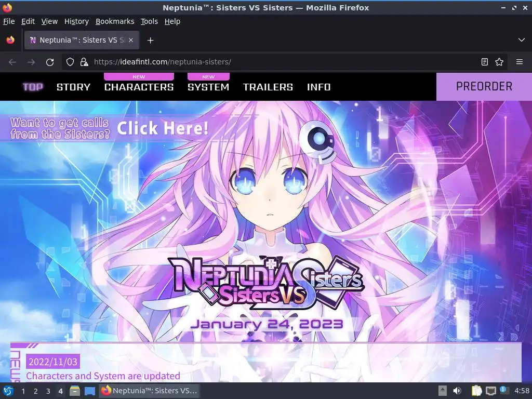Click the Neptunia Sisters VS Sisters logo
This screenshot has height=399, width=532.
(266, 283)
